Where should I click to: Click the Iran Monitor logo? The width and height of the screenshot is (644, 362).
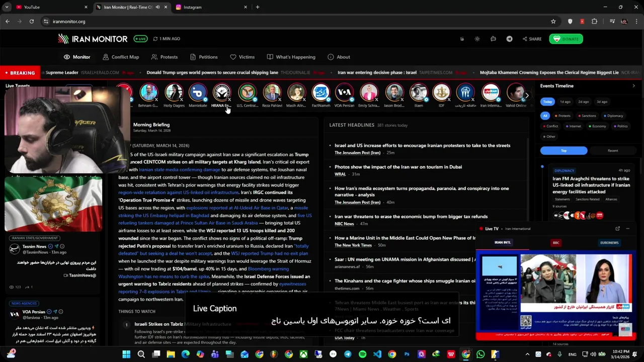pyautogui.click(x=93, y=39)
